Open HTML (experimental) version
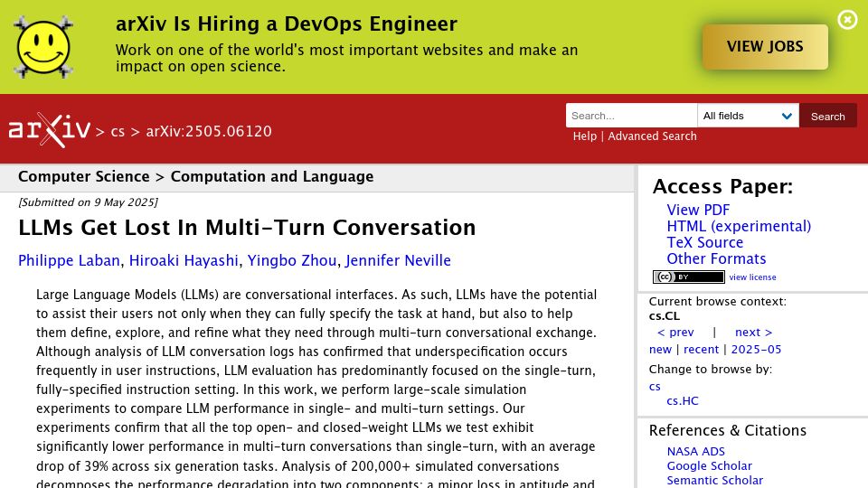This screenshot has height=488, width=868. (x=739, y=226)
